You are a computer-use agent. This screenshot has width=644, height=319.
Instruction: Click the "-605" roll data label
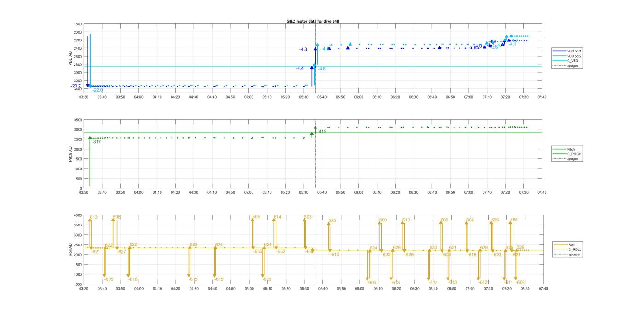[x=109, y=279]
